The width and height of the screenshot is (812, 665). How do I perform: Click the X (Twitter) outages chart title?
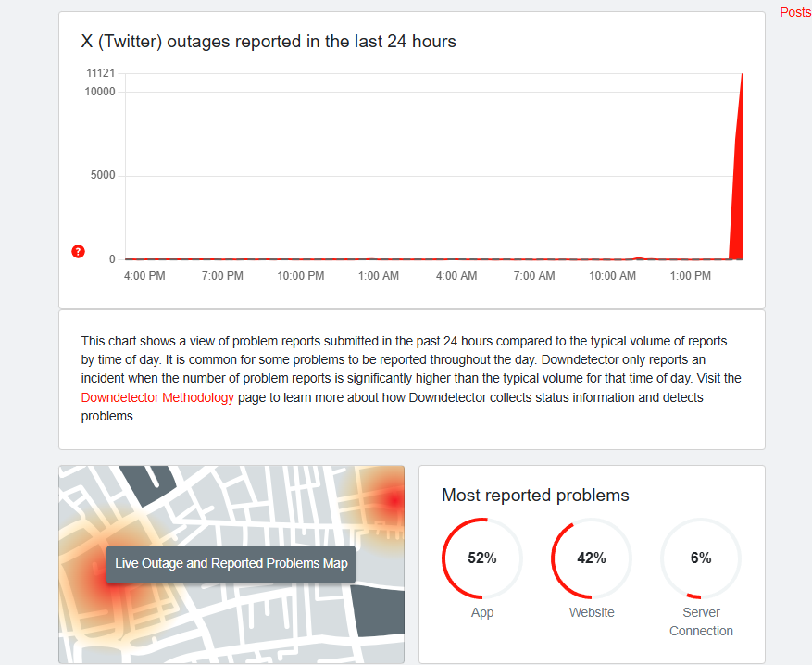click(269, 42)
